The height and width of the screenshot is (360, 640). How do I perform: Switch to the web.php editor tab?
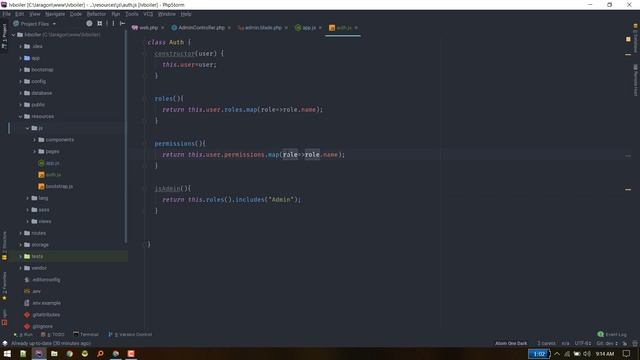coord(145,28)
